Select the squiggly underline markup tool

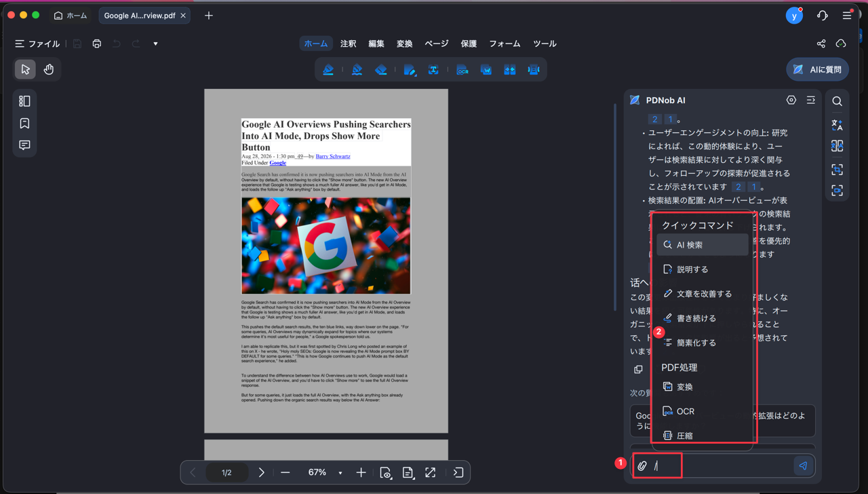[x=357, y=70]
